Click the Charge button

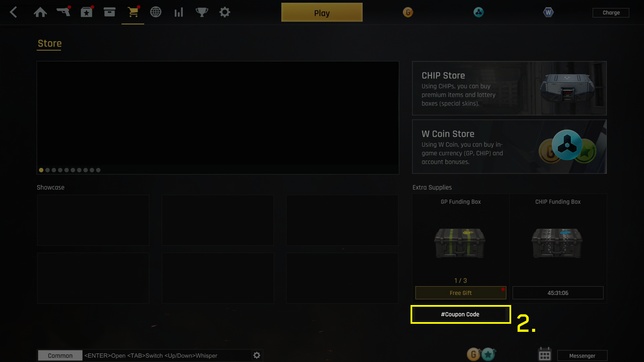(x=611, y=13)
